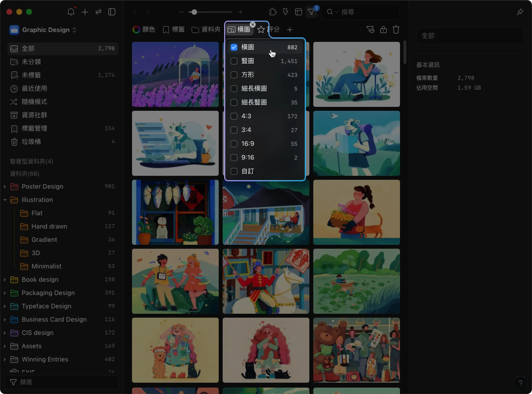Click the thumbnail size slider handle
The width and height of the screenshot is (532, 394).
(194, 12)
